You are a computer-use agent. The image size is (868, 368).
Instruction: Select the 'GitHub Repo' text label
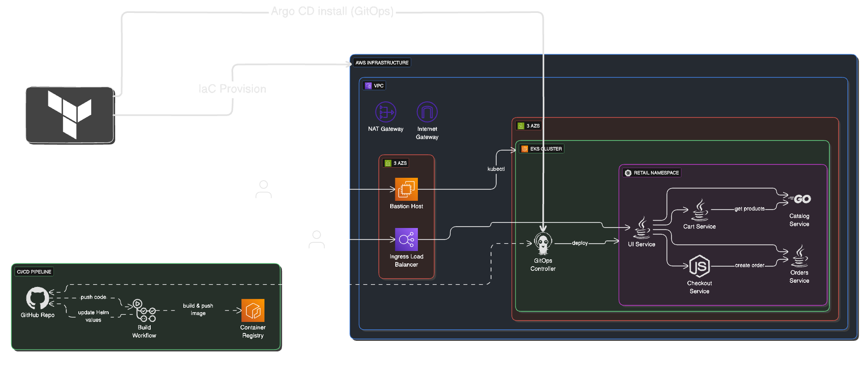point(38,315)
